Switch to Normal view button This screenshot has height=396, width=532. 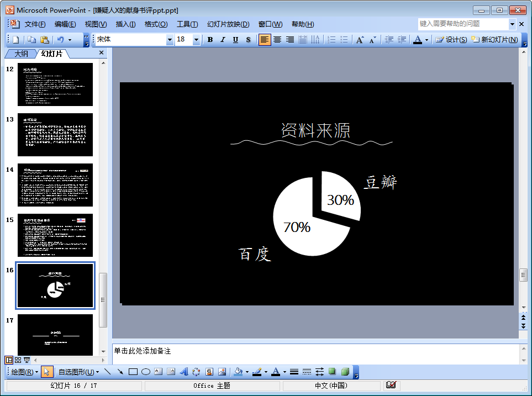coord(9,360)
